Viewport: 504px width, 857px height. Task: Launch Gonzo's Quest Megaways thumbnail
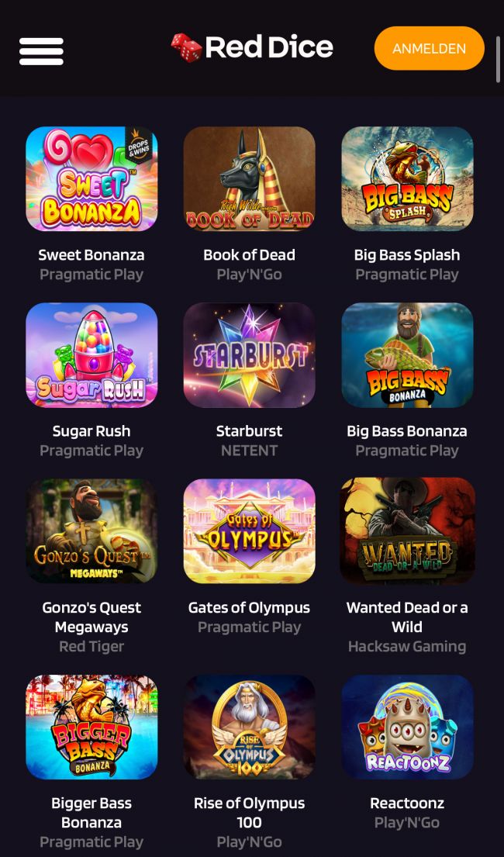pos(91,530)
